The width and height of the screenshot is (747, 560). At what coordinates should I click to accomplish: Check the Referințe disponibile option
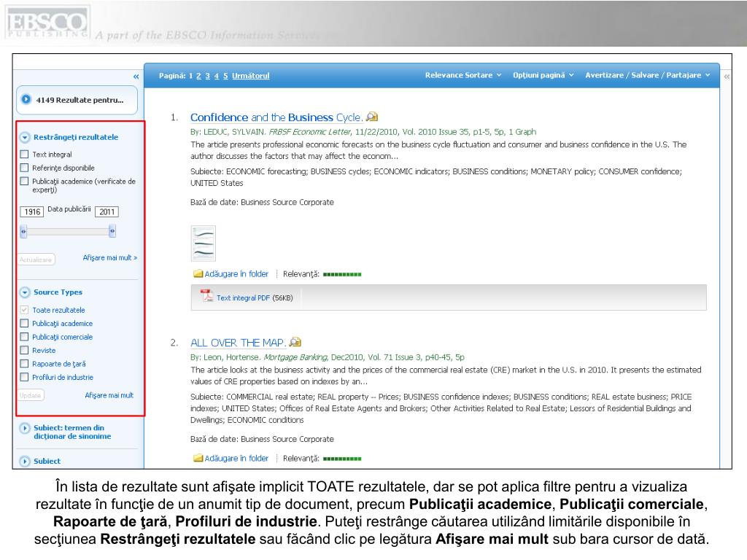[24, 168]
